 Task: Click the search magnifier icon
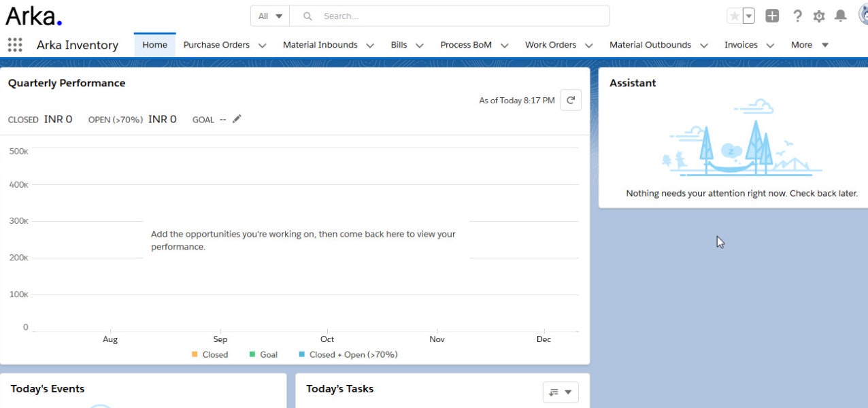click(x=307, y=16)
